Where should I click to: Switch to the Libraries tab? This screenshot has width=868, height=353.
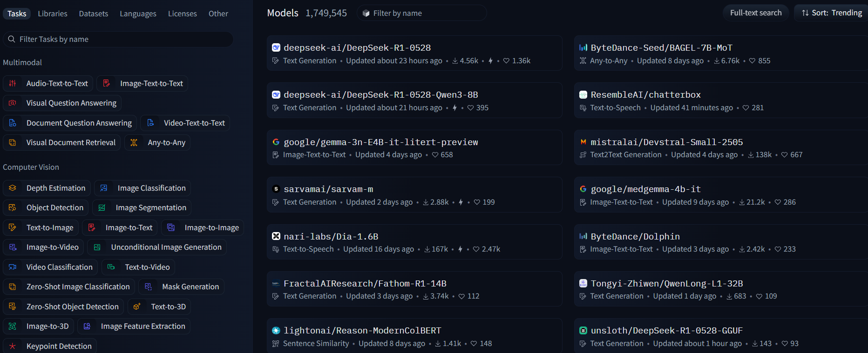point(53,13)
